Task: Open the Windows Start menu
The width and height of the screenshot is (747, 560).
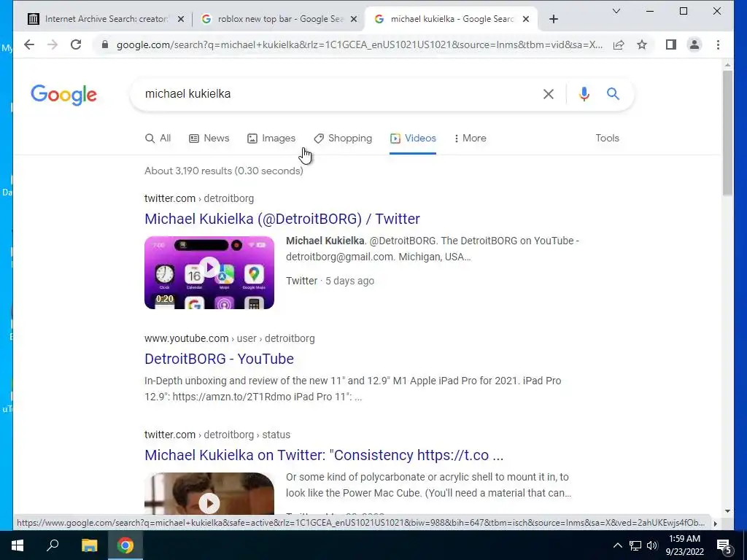Action: [18, 545]
